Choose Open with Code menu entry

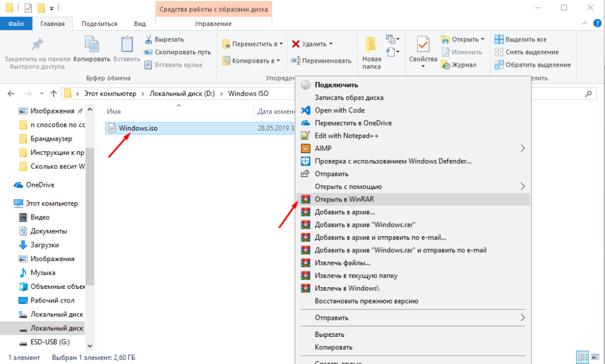340,110
